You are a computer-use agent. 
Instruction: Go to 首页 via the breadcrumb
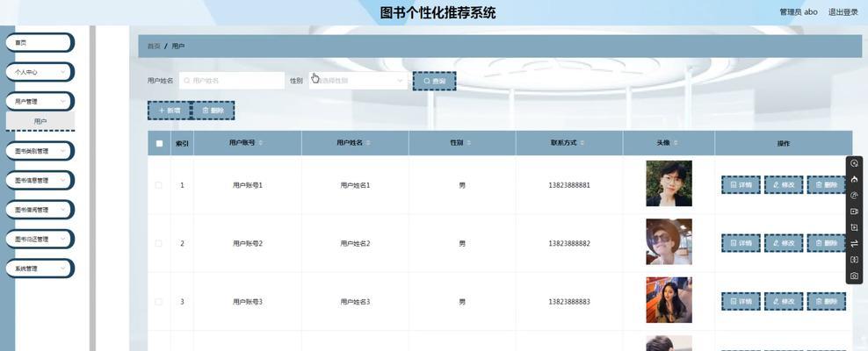[154, 47]
